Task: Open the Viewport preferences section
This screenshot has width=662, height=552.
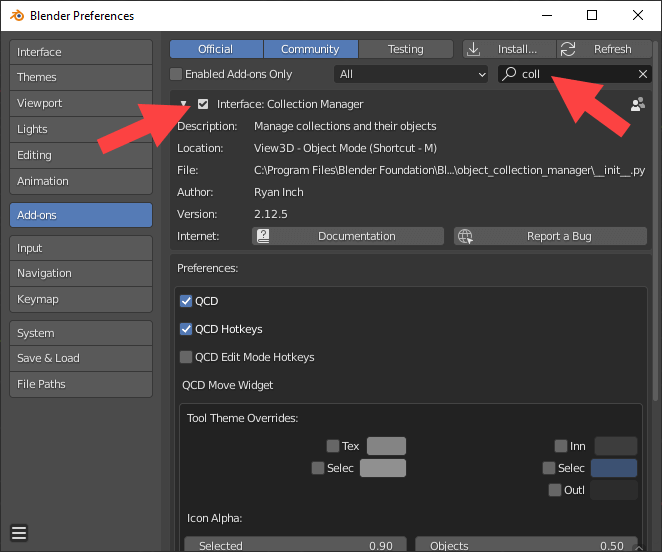Action: 81,103
